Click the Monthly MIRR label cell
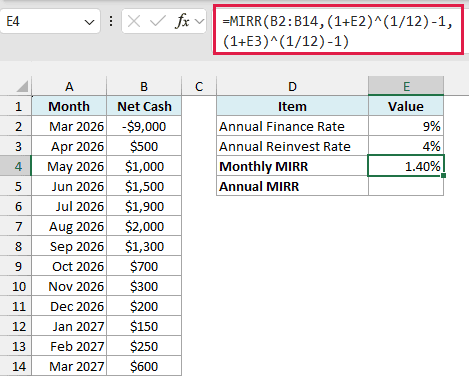Viewport: 469px width, 376px height. (292, 166)
